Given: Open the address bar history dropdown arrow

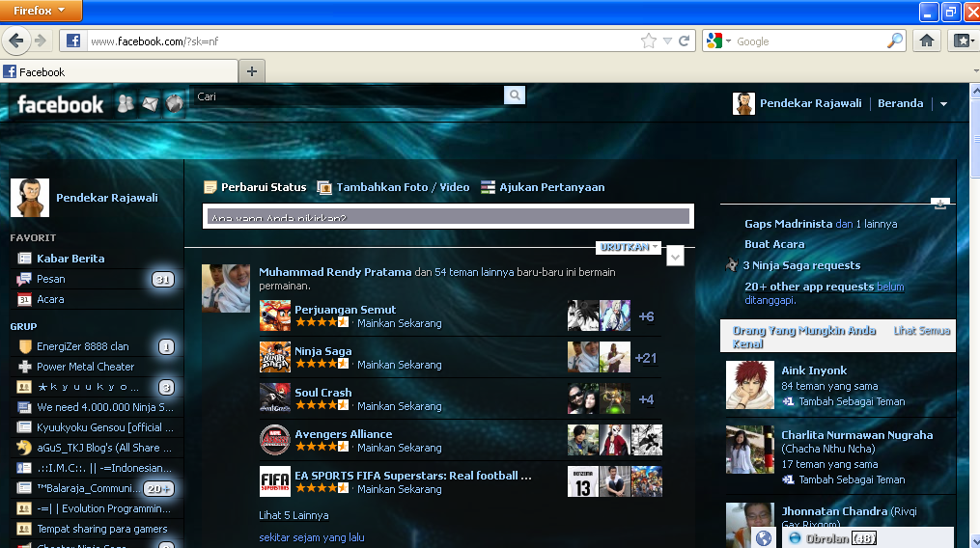Looking at the screenshot, I should [667, 41].
